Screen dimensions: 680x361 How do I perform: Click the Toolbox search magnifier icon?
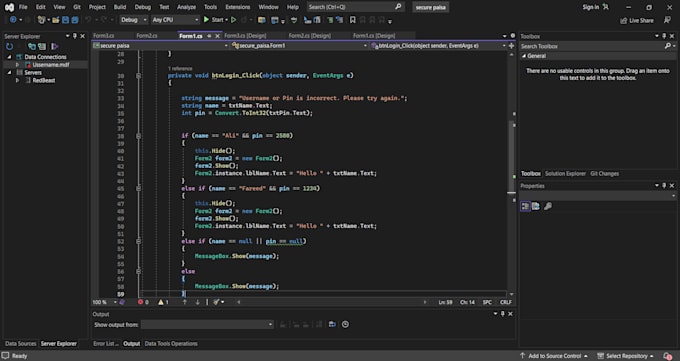[x=668, y=46]
